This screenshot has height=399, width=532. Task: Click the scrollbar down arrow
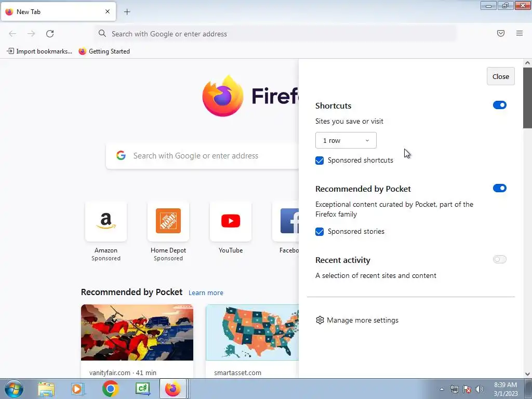(527, 374)
